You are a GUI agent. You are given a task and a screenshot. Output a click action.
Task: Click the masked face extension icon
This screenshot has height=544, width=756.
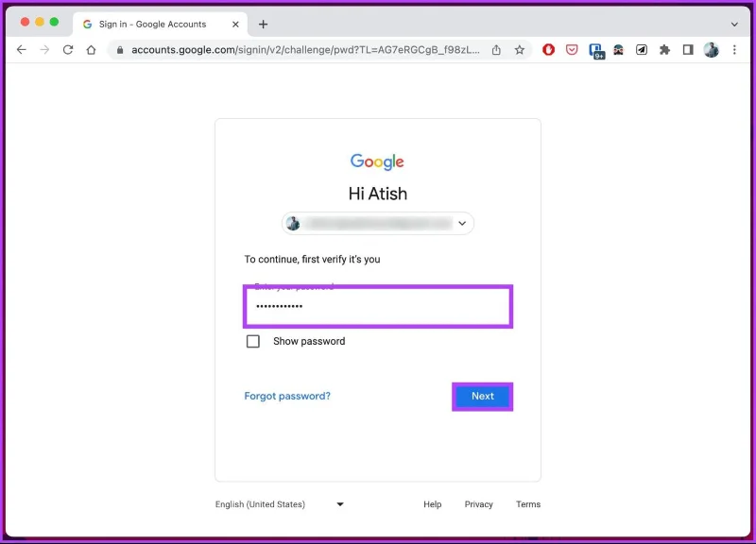pos(618,50)
